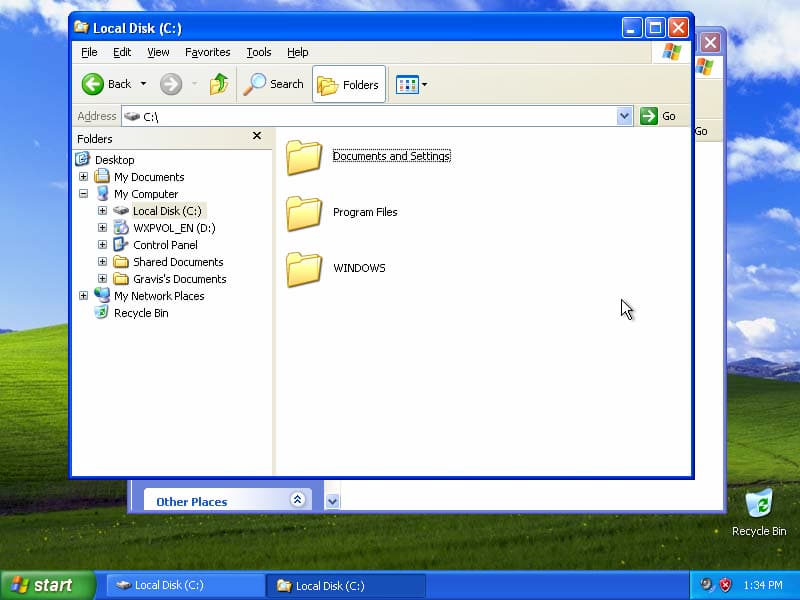Select Control Panel in the tree
This screenshot has height=600, width=800.
[165, 245]
